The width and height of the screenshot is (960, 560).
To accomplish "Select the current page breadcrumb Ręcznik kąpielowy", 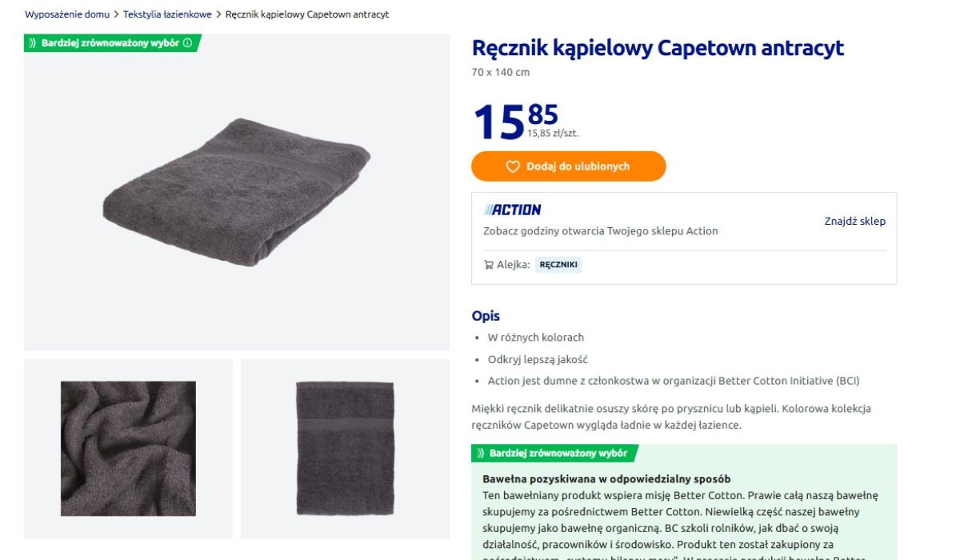I will click(307, 14).
